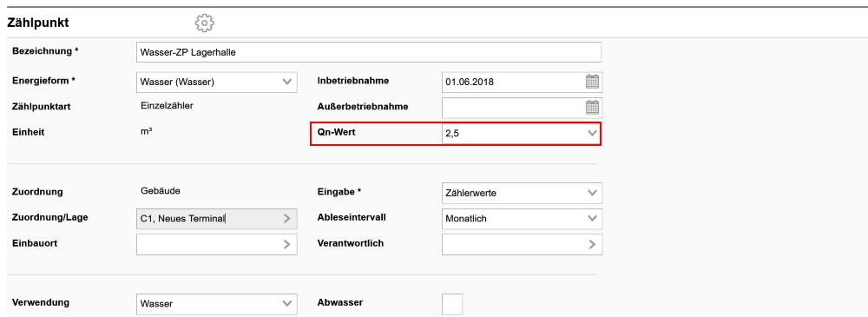
Task: Click the Einzelzähler Zählpunktart value
Action: tap(167, 106)
